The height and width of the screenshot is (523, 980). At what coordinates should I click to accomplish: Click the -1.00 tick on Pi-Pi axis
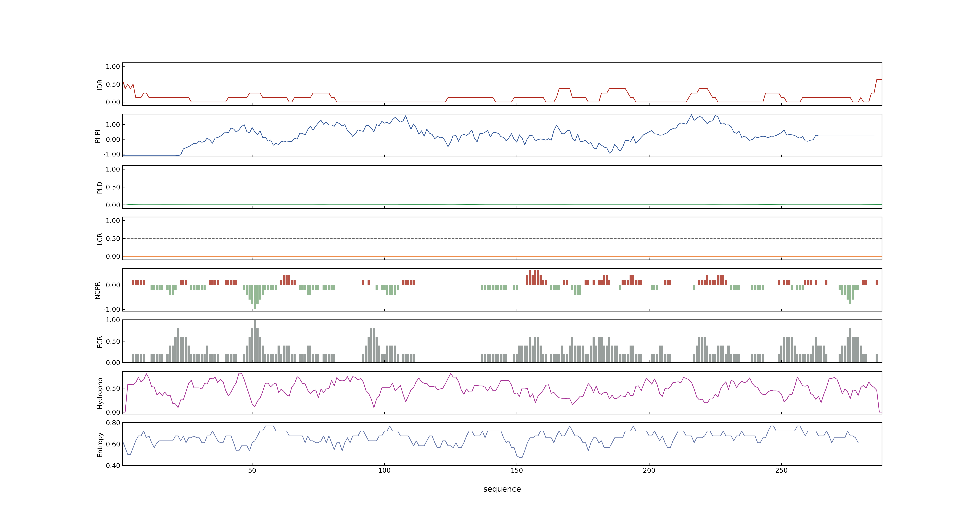tap(111, 154)
